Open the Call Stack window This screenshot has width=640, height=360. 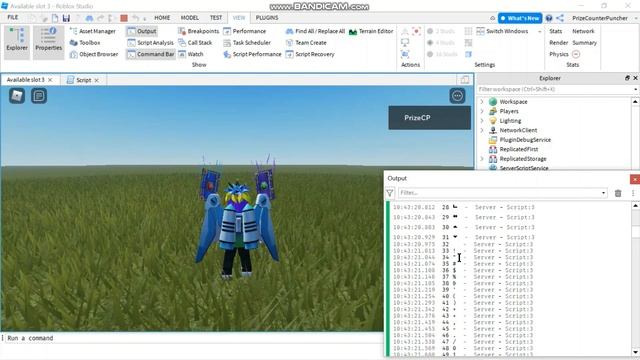coord(195,42)
